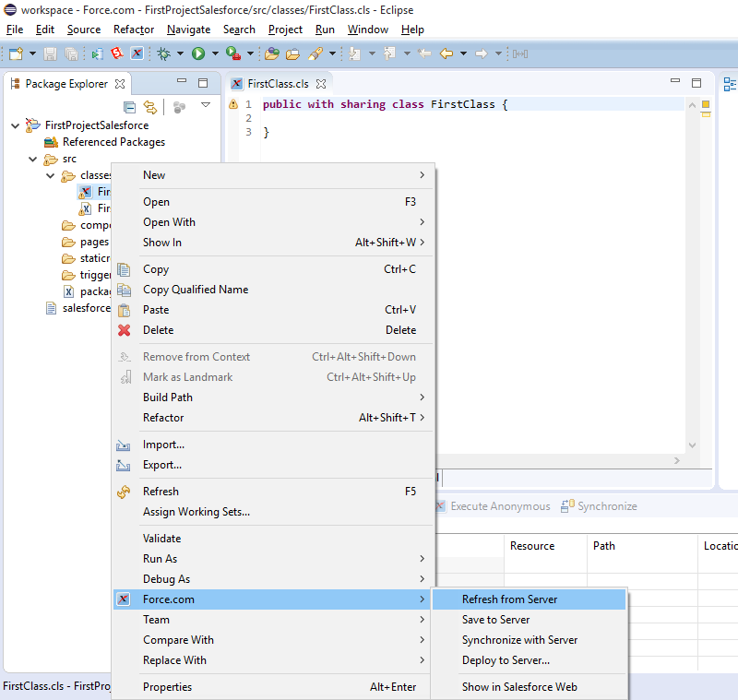Image resolution: width=738 pixels, height=700 pixels.
Task: Click the Delete red X icon
Action: [125, 330]
